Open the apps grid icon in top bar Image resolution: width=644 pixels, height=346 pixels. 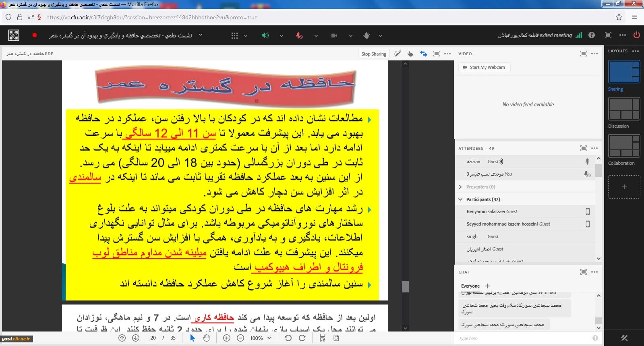coord(234,35)
